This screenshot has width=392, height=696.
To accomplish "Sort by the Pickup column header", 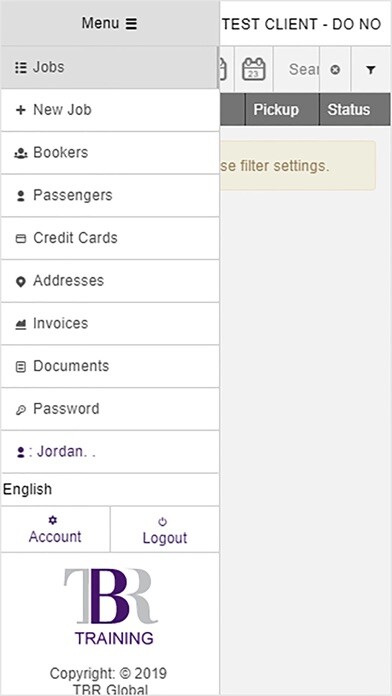I will [x=282, y=110].
